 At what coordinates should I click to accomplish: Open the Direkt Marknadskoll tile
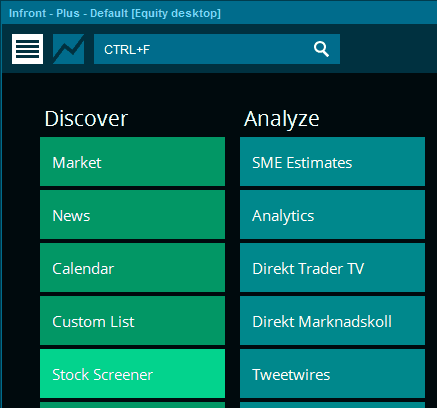tap(332, 321)
